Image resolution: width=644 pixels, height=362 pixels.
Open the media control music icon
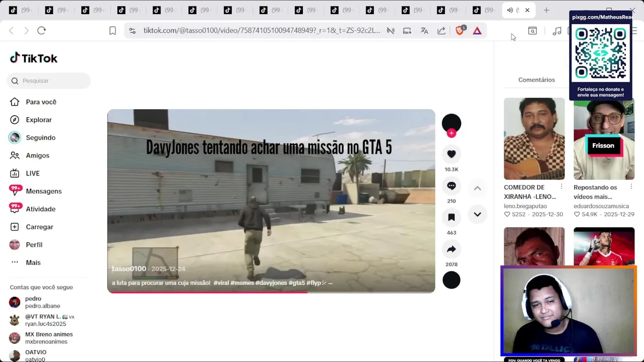click(x=557, y=31)
